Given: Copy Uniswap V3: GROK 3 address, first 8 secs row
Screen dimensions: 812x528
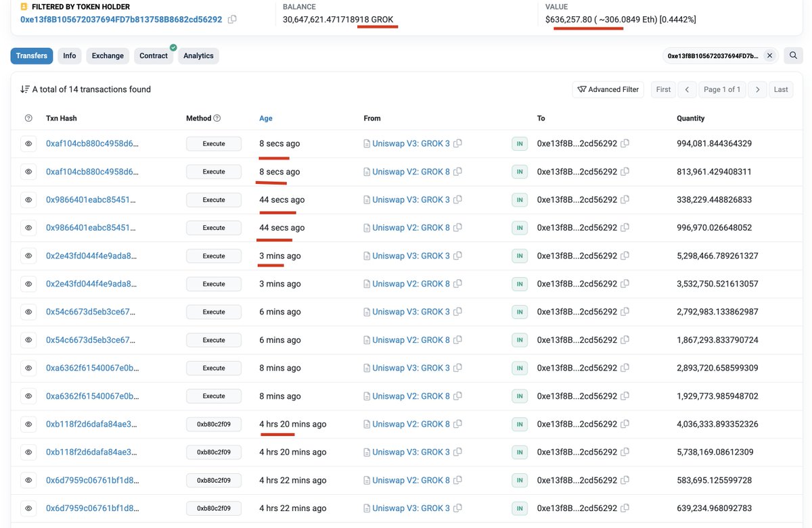Looking at the screenshot, I should (x=458, y=143).
